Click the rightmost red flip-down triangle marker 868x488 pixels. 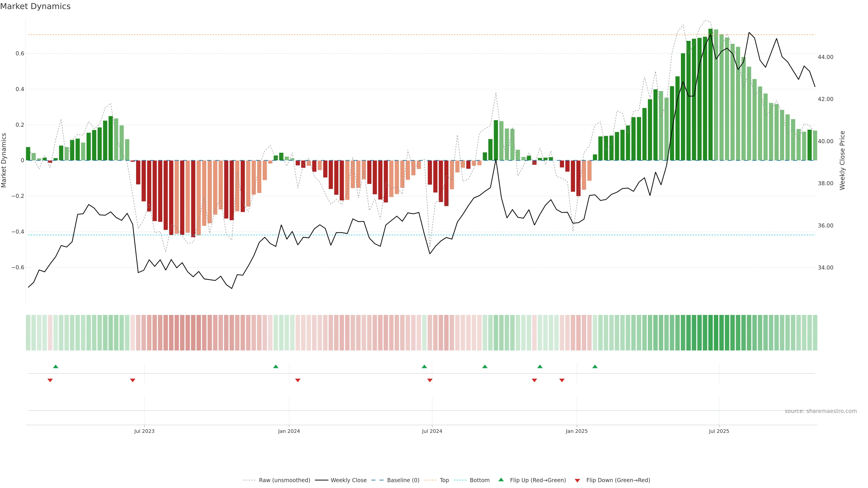(562, 380)
